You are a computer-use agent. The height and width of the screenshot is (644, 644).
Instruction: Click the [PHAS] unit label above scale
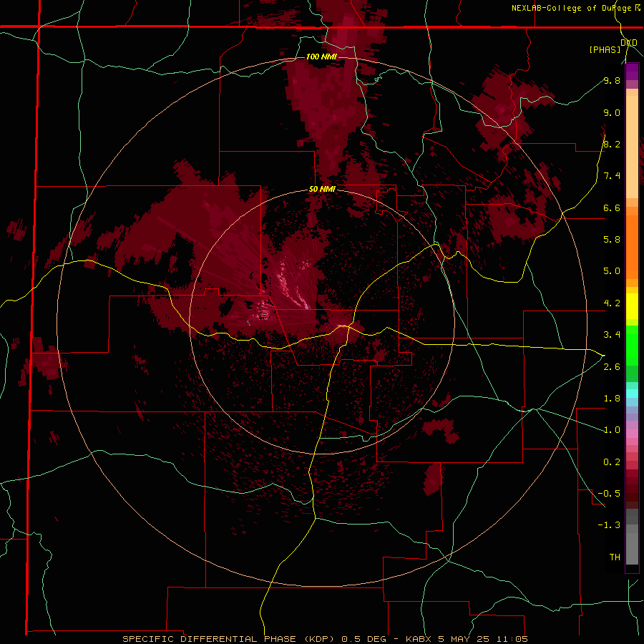click(x=605, y=49)
